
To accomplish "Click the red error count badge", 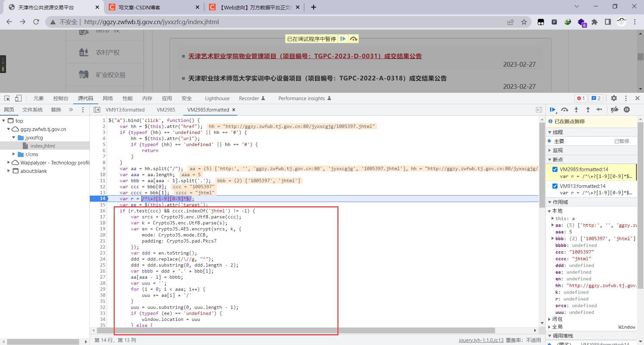I will (x=581, y=98).
